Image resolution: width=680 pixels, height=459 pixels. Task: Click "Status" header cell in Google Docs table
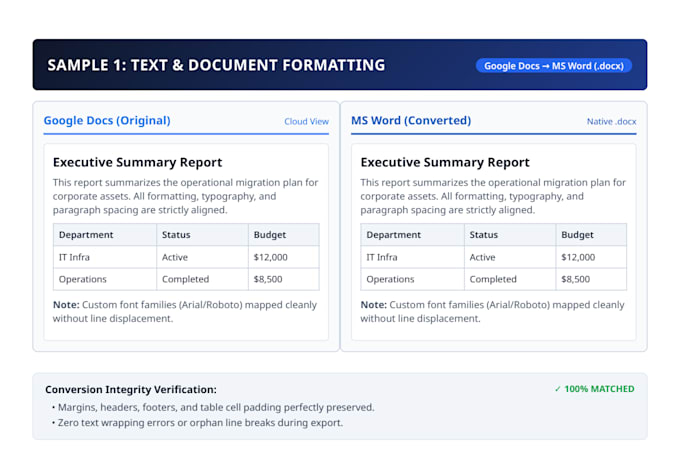tap(203, 235)
